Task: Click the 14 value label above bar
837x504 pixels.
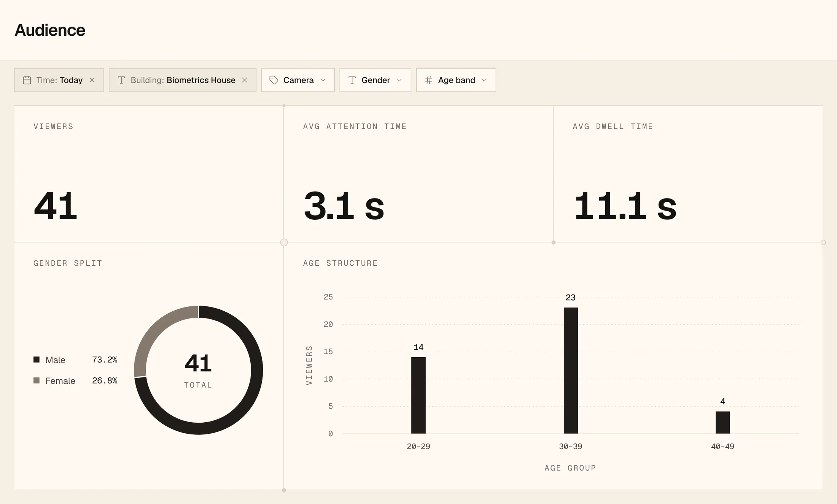Action: 418,347
